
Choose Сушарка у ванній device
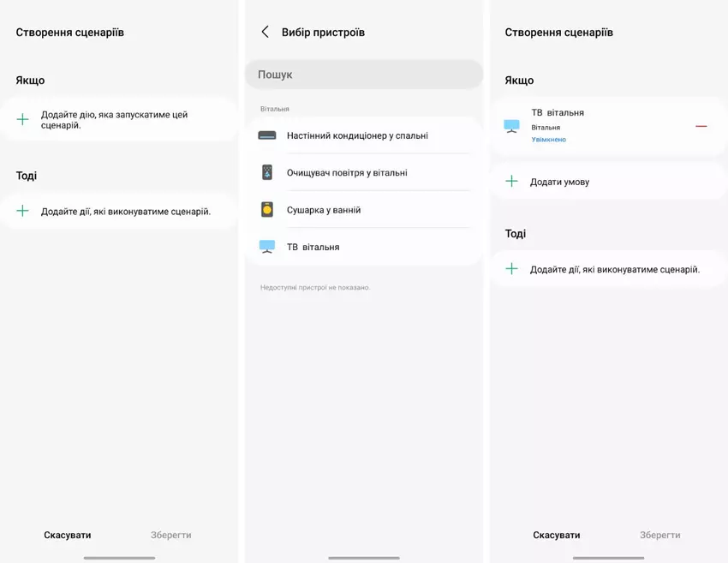(324, 210)
